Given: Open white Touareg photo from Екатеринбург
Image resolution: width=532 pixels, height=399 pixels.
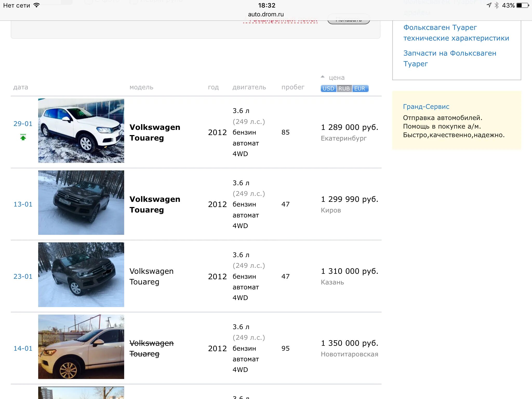Looking at the screenshot, I should (x=81, y=131).
